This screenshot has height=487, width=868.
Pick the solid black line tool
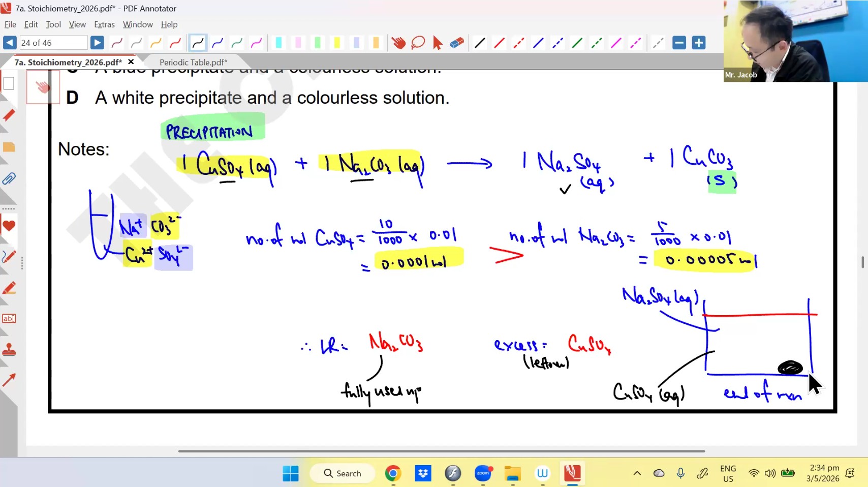(480, 43)
